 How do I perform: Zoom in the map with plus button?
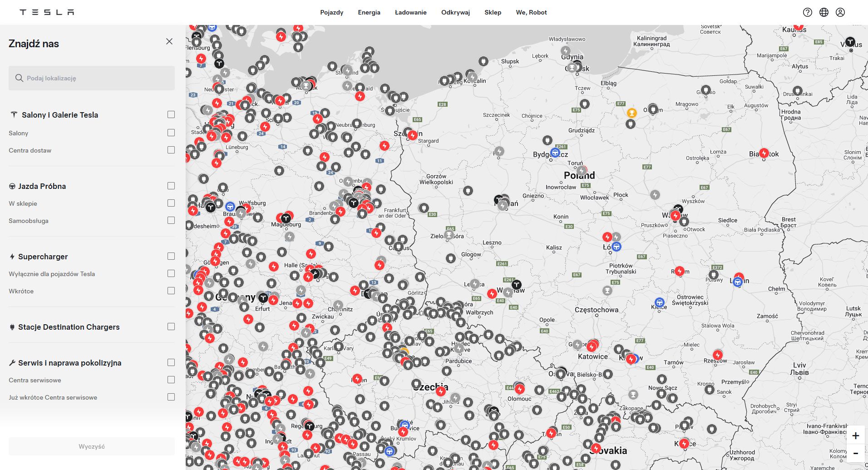856,436
